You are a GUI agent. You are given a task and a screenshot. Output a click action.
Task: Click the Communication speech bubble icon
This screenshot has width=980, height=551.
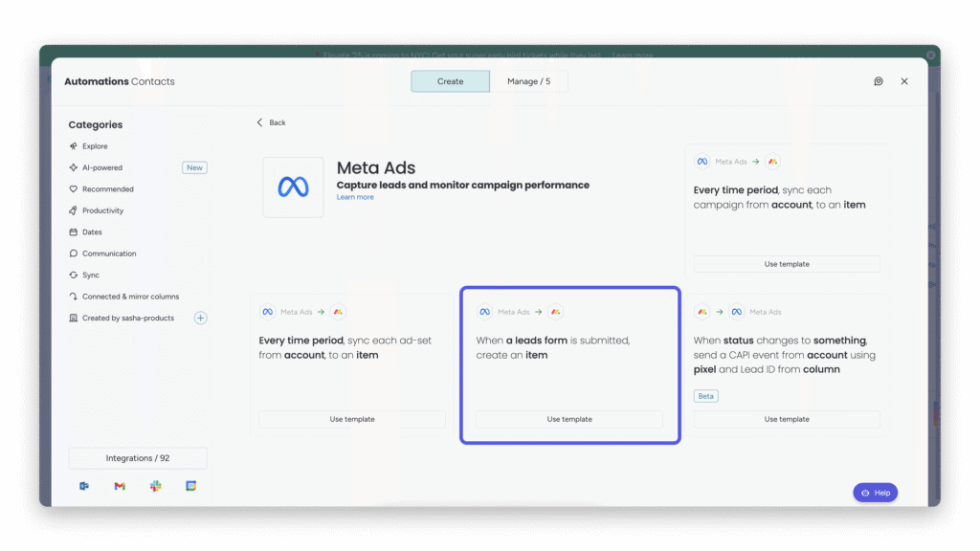[x=73, y=253]
